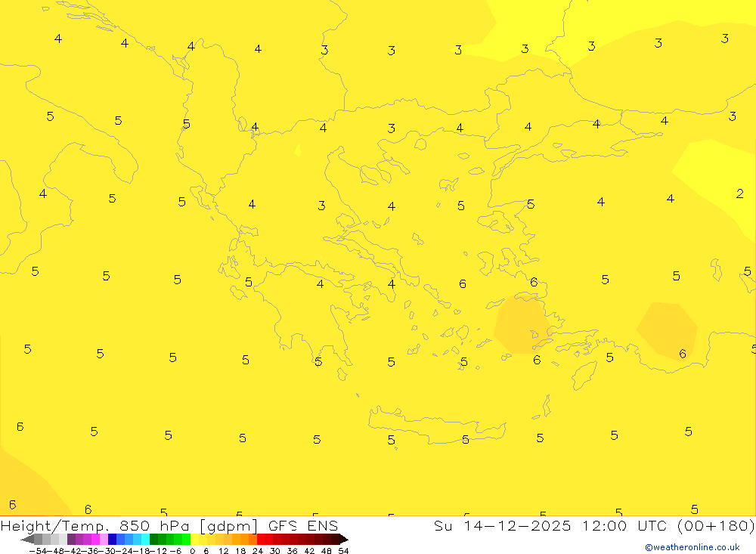Click the '6' inside the orange patch near Cyprus coast
756x554 pixels.
(682, 354)
